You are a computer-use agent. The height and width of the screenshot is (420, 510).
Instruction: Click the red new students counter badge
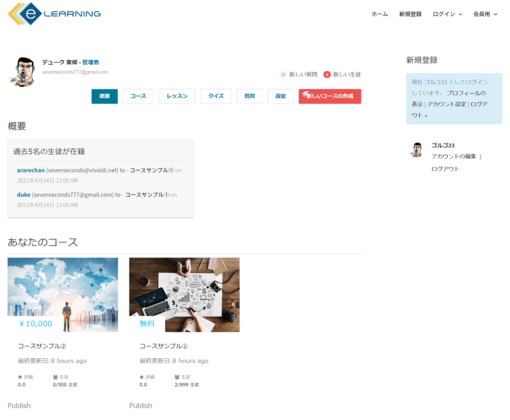click(327, 74)
